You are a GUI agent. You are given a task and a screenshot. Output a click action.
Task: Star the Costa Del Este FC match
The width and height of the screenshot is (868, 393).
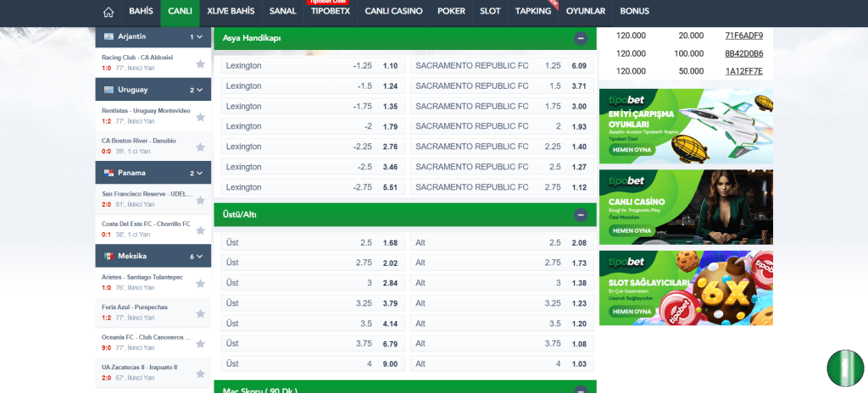200,229
